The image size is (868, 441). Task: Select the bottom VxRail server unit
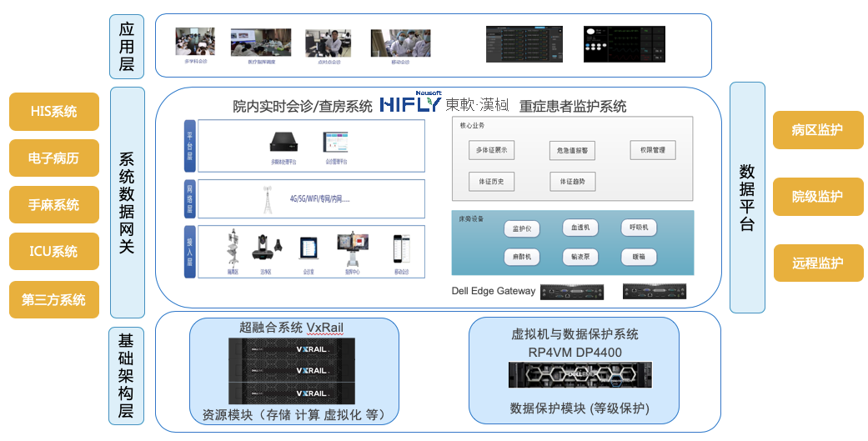(293, 393)
